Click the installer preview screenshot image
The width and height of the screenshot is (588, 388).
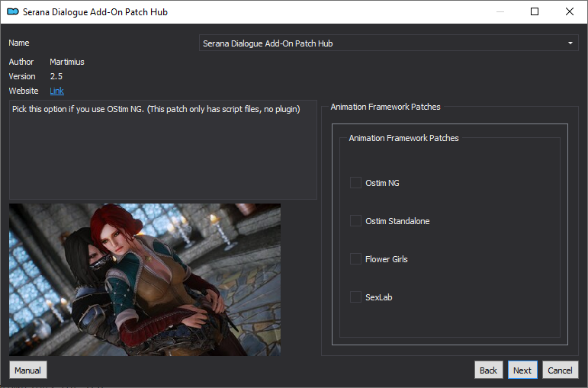[x=145, y=280]
